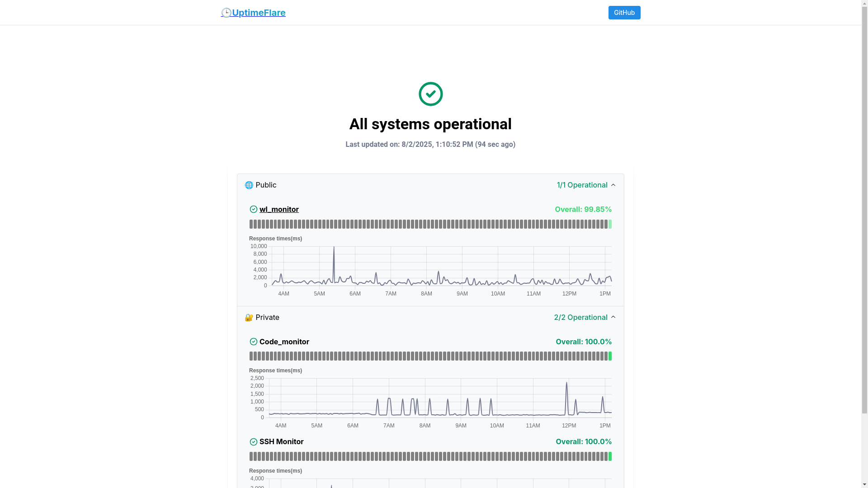
Task: Click the status check icon beside SSH Monitor
Action: (254, 442)
